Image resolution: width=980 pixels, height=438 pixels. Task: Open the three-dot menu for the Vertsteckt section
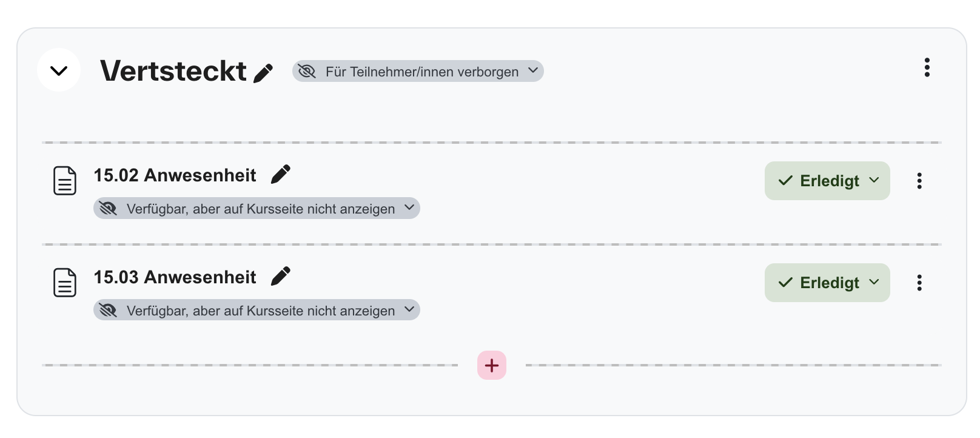click(927, 69)
